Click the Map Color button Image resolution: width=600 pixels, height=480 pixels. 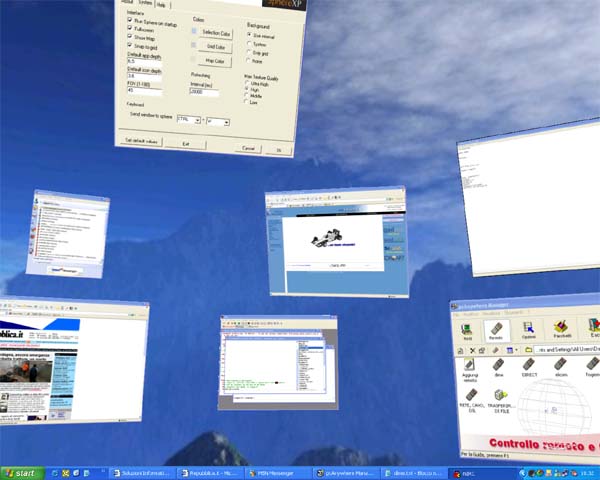[x=215, y=61]
